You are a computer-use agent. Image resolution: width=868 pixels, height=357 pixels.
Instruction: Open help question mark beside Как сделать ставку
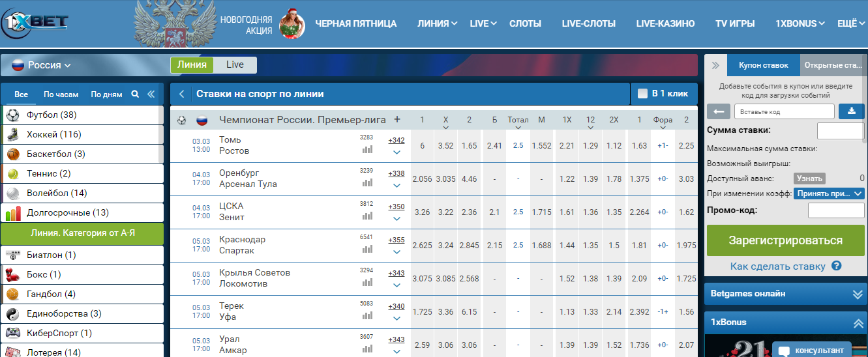pyautogui.click(x=837, y=266)
